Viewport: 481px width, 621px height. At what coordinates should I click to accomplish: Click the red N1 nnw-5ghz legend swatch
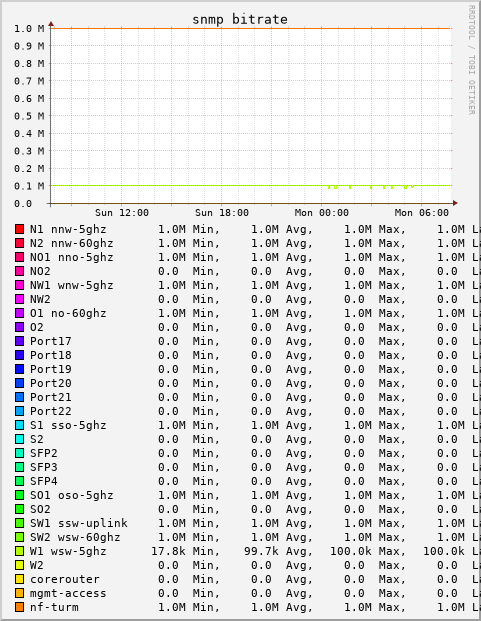point(19,229)
